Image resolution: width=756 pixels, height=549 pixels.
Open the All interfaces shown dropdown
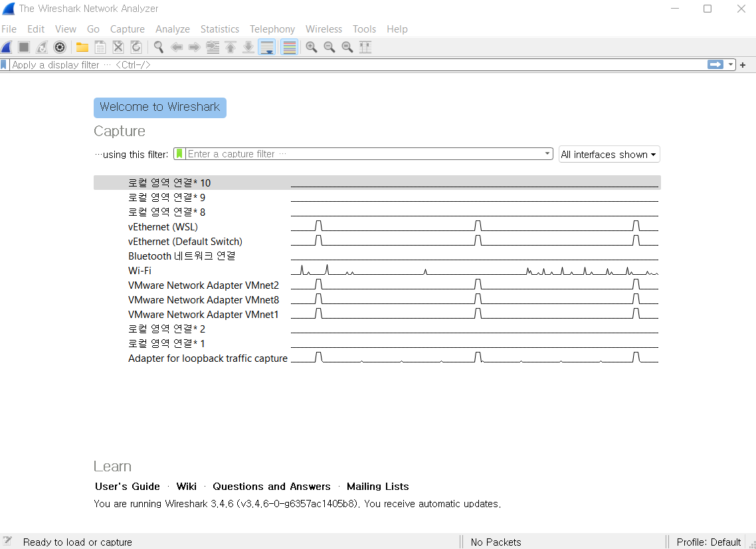point(609,154)
